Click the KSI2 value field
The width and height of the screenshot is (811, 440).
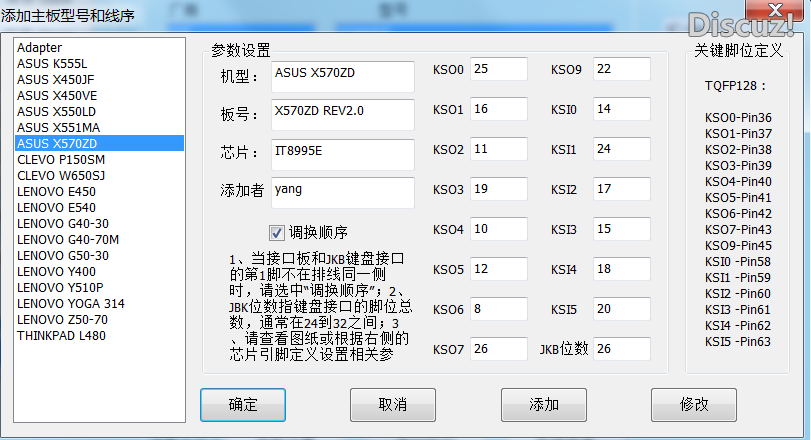[x=622, y=189]
